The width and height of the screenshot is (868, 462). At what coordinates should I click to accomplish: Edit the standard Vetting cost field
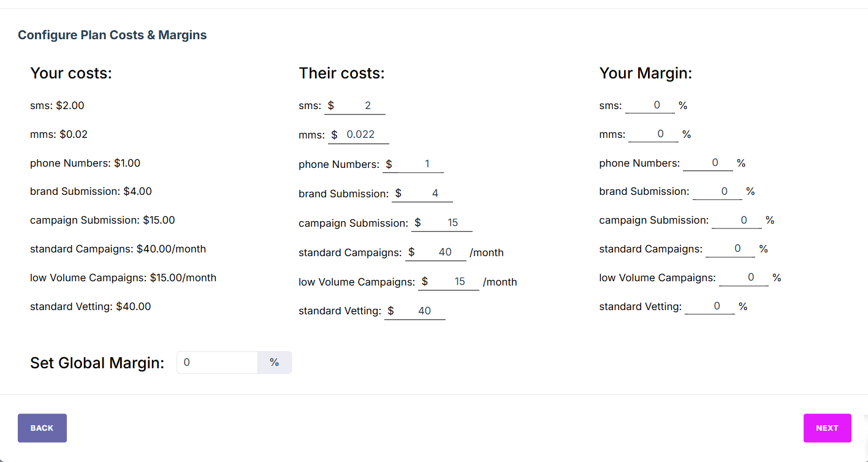pyautogui.click(x=420, y=311)
